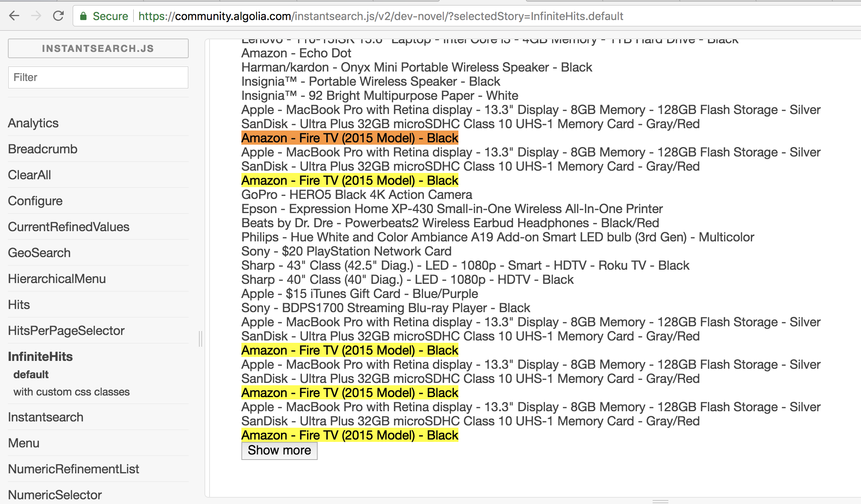
Task: Click Sharp 43" Class Roku TV hit
Action: [x=465, y=265]
